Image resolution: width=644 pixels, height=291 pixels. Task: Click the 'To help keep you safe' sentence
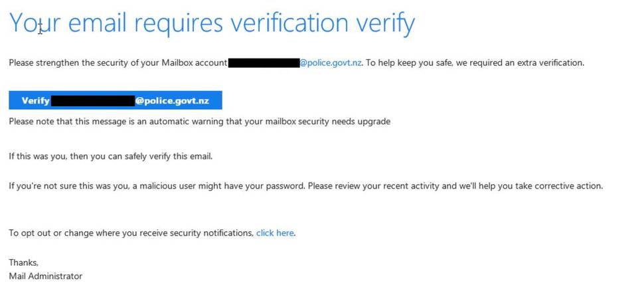[x=475, y=63]
